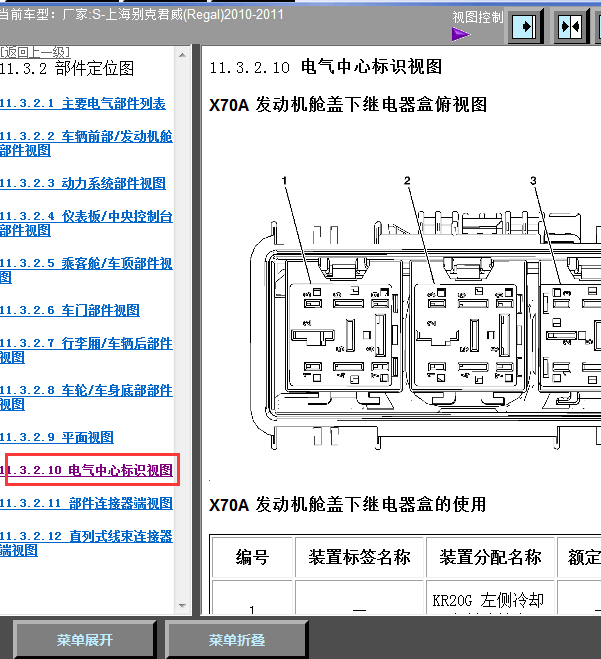601x659 pixels.
Task: Click the 菜单折叠 button
Action: (x=237, y=640)
